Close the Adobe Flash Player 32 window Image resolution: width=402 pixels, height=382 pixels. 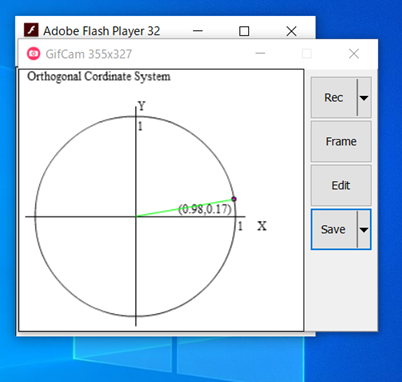291,31
